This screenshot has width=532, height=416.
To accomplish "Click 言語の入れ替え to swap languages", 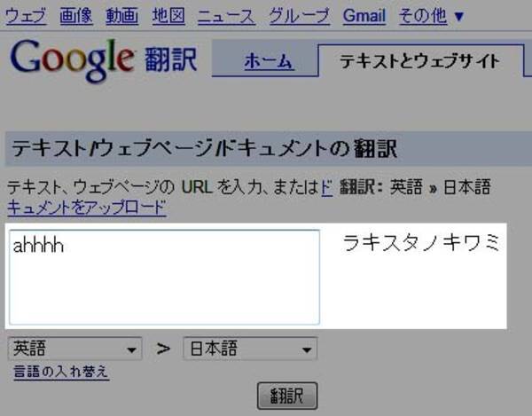I will coord(61,372).
